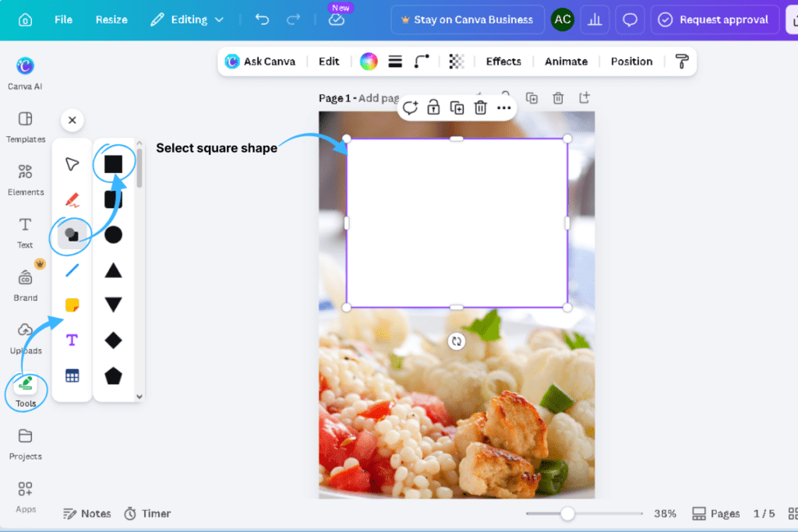Select the shapes tool

[72, 234]
